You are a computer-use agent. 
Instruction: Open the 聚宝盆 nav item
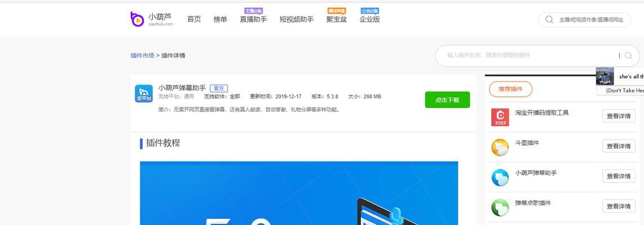[x=336, y=19]
